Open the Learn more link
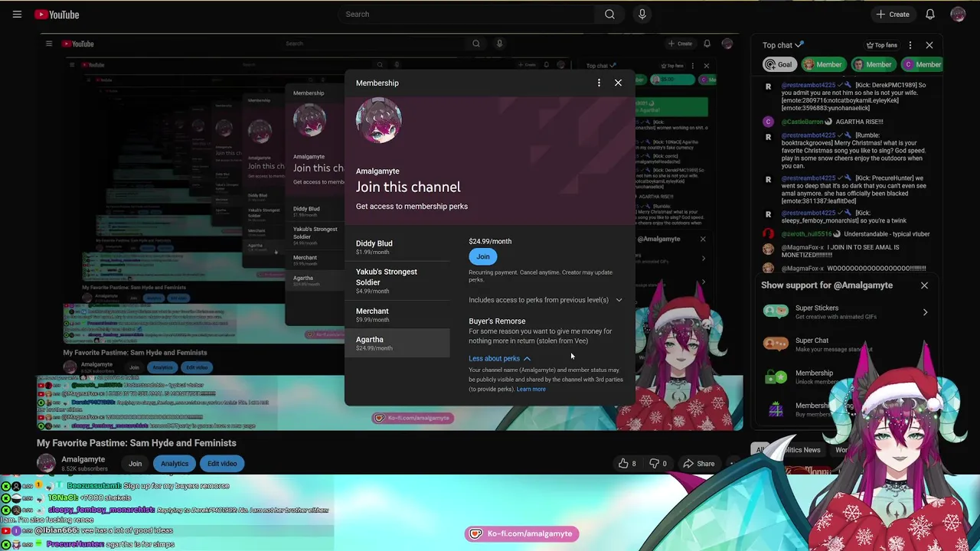Viewport: 980px width, 551px height. 531,390
